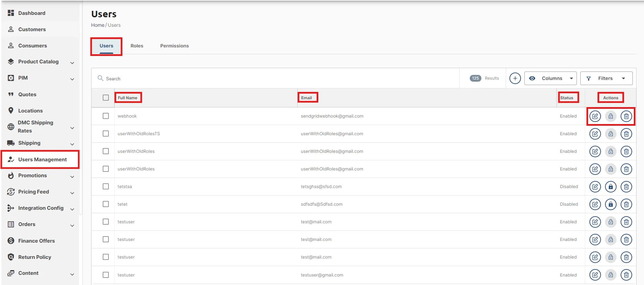
Task: Delete the tetet user
Action: (626, 204)
